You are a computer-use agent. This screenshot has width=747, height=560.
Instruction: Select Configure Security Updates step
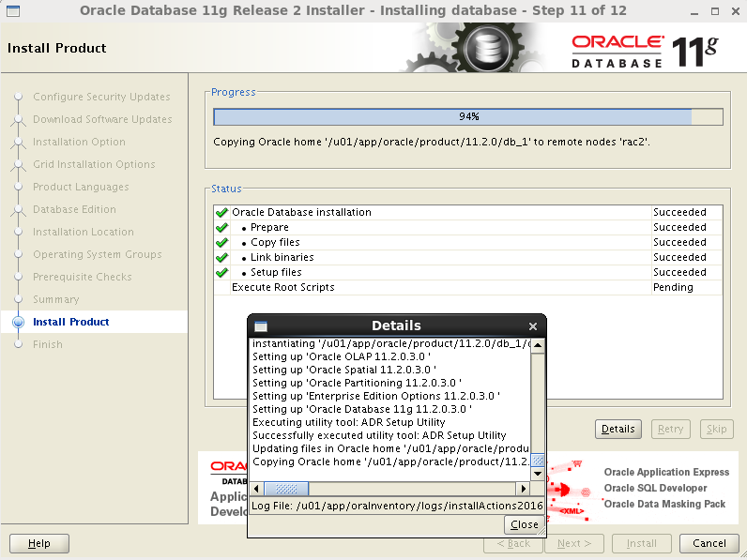click(x=101, y=97)
